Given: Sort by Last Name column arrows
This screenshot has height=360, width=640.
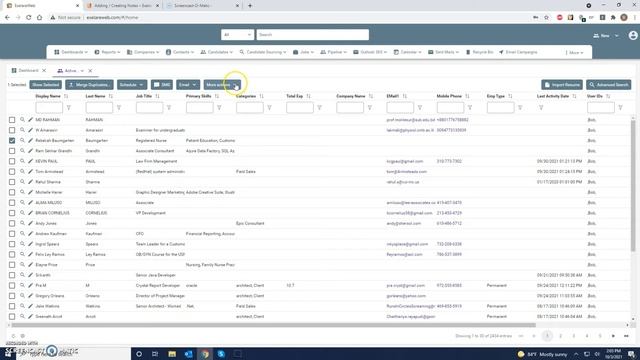Looking at the screenshot, I should pyautogui.click(x=111, y=96).
